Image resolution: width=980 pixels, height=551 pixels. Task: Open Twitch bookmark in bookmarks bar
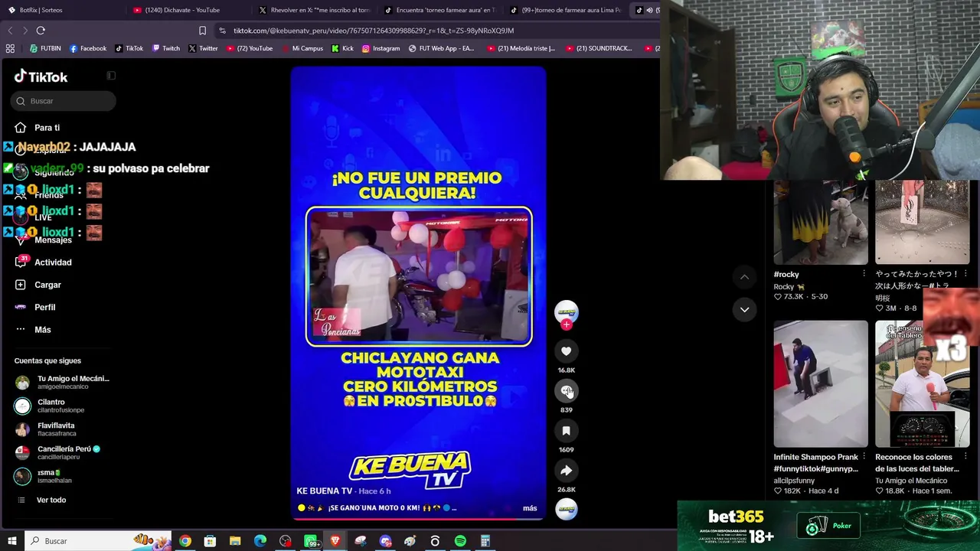tap(166, 48)
